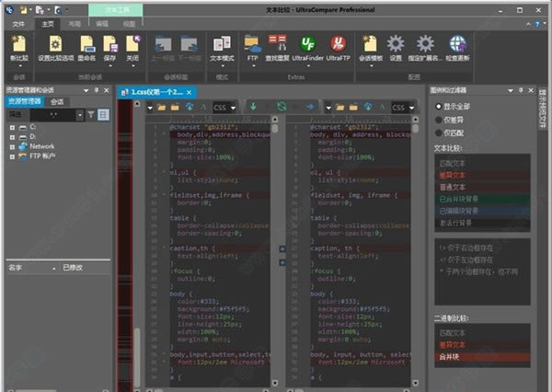552x392 pixels.
Task: Click funnel filter icon in explorer
Action: click(91, 114)
